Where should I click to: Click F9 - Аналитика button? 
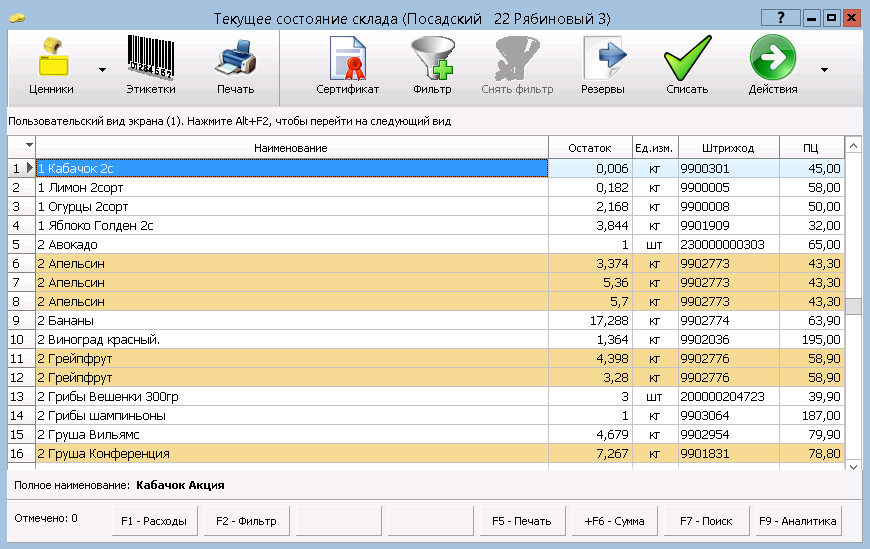pos(798,521)
